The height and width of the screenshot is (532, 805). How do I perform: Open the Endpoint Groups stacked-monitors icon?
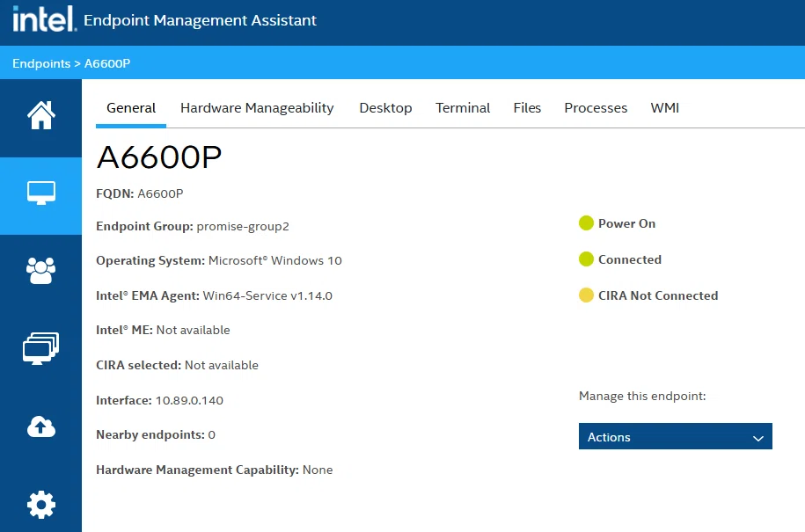pyautogui.click(x=41, y=348)
